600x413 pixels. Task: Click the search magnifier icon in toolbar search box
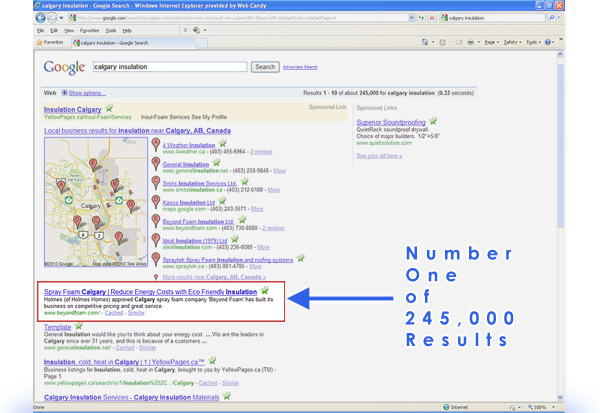tap(551, 18)
